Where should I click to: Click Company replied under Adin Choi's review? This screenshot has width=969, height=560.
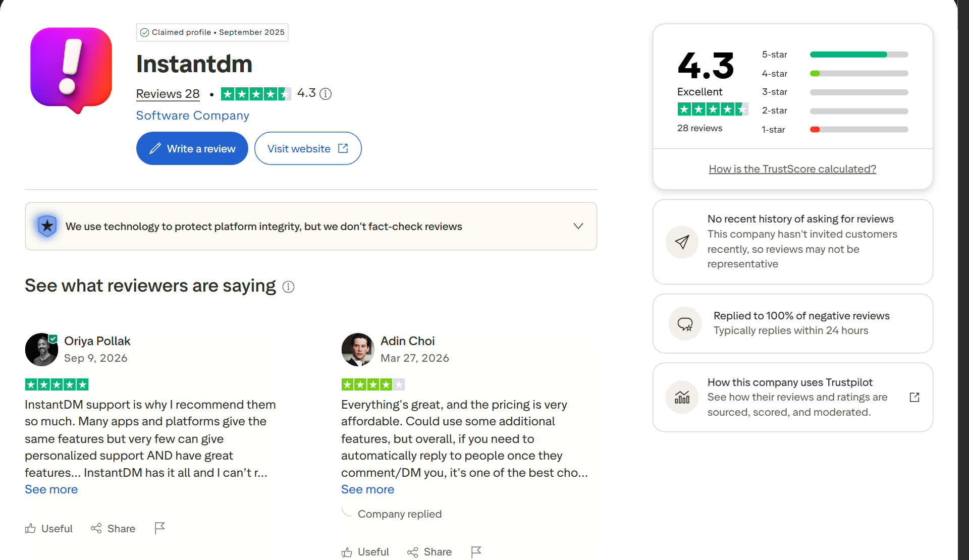pos(400,514)
